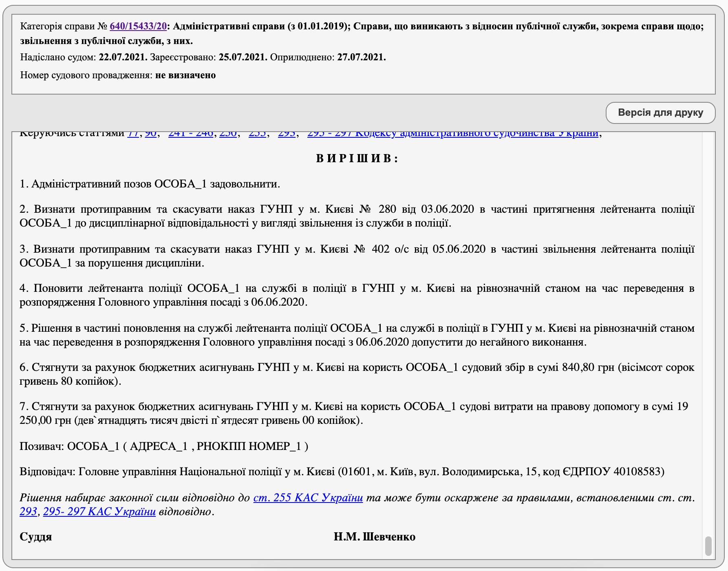Click Надіслано судом date 22.07.2021

123,57
